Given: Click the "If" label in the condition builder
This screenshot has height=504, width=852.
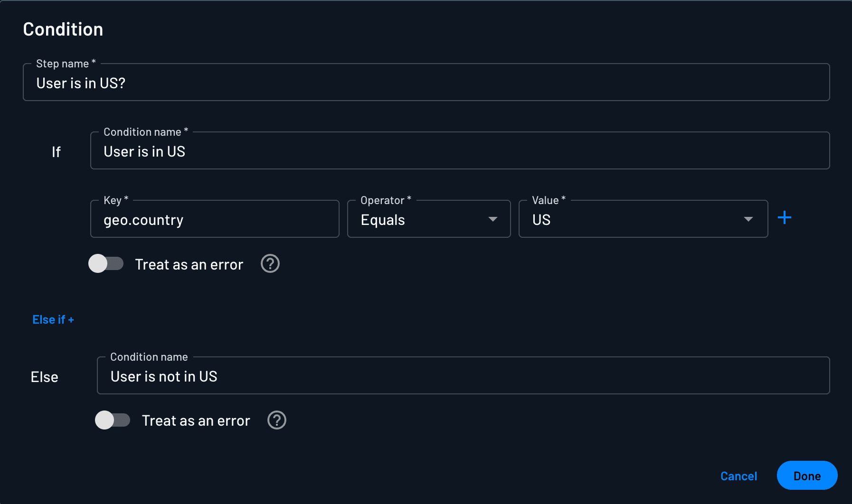Looking at the screenshot, I should coord(56,151).
